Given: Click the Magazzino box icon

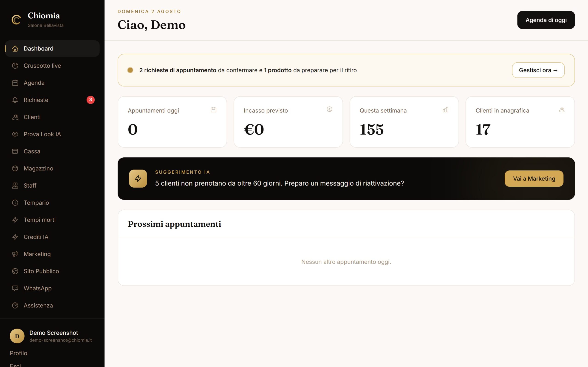Looking at the screenshot, I should (15, 168).
